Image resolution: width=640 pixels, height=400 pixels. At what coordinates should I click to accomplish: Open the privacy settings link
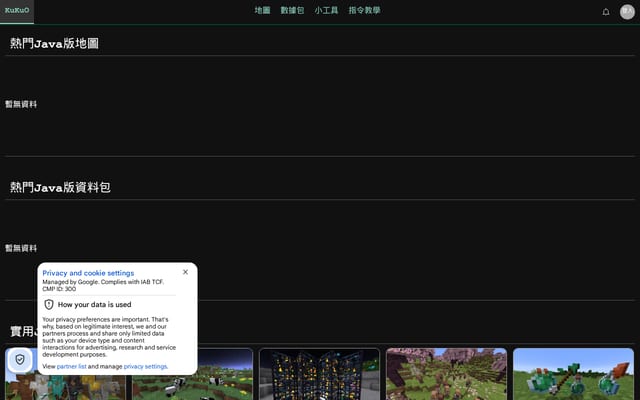click(x=145, y=367)
